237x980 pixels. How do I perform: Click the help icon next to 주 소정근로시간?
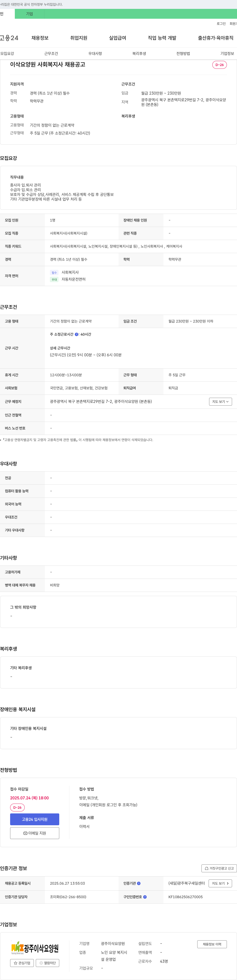click(77, 334)
